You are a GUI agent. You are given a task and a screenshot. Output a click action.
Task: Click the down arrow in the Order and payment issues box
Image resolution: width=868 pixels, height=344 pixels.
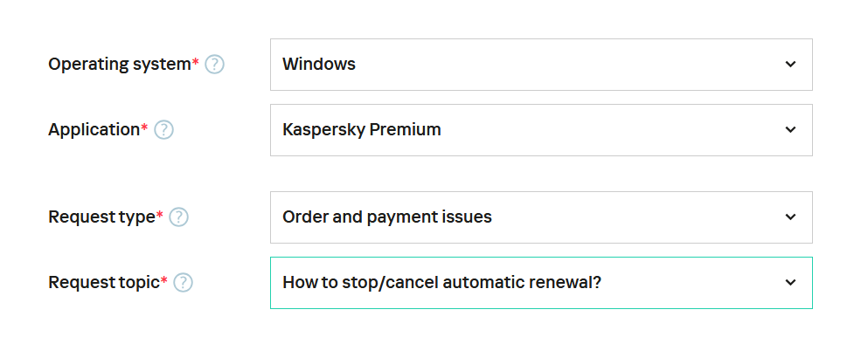click(790, 217)
